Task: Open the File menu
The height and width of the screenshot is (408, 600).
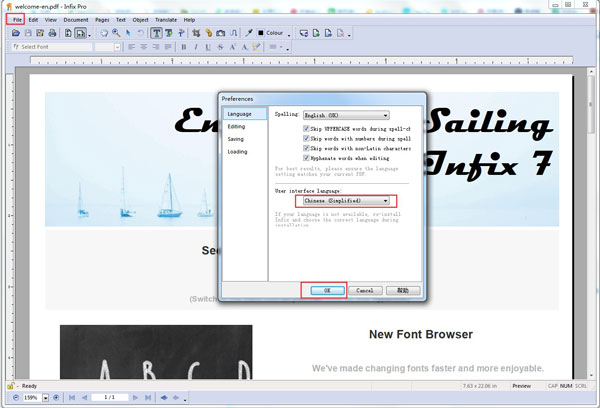Action: click(x=17, y=20)
